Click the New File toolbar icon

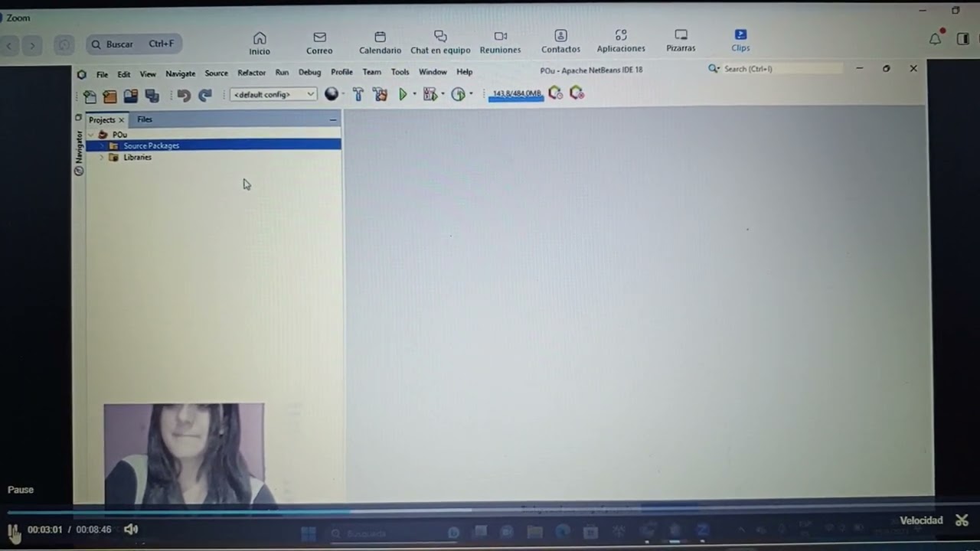pos(90,96)
